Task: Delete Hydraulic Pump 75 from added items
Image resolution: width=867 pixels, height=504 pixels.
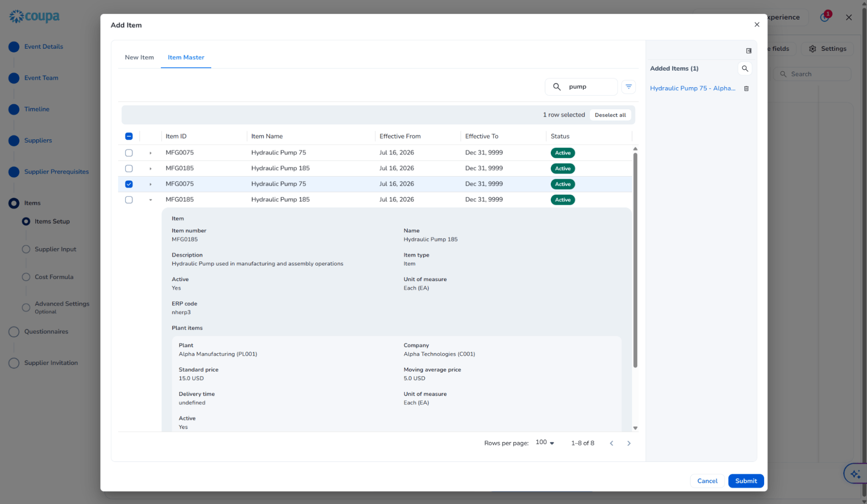Action: coord(746,88)
